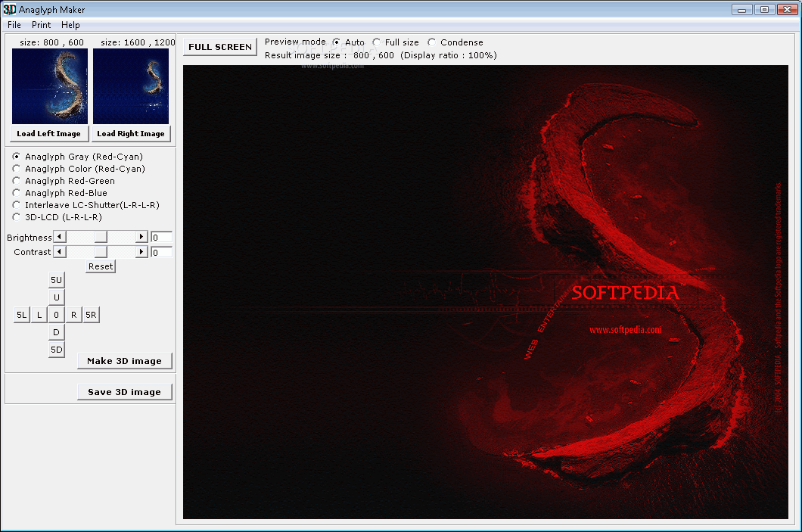Shift image with the 5U button
Image resolution: width=802 pixels, height=532 pixels.
pyautogui.click(x=56, y=280)
